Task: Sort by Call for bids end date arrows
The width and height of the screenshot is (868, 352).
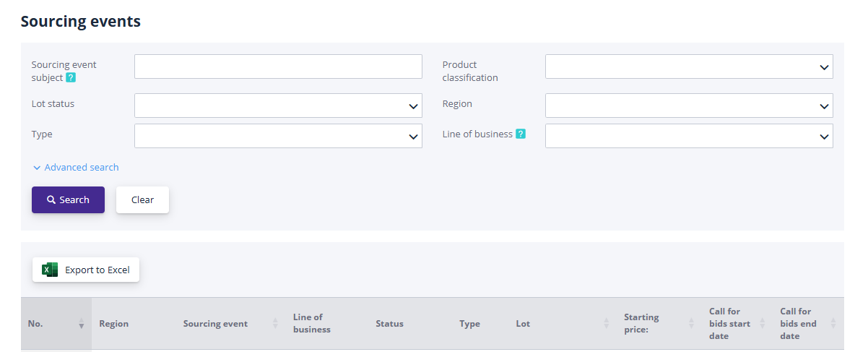Action: point(833,324)
